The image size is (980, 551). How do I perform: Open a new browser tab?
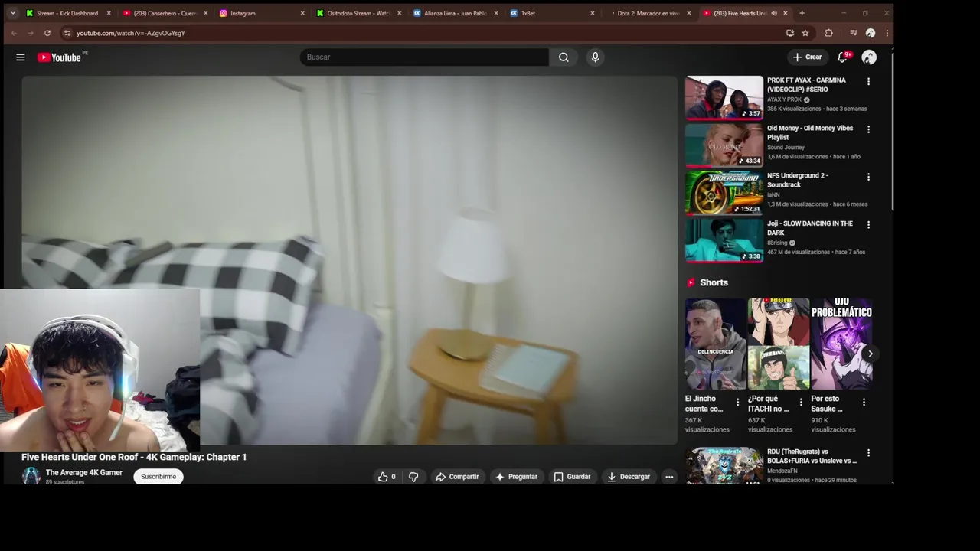click(x=802, y=13)
